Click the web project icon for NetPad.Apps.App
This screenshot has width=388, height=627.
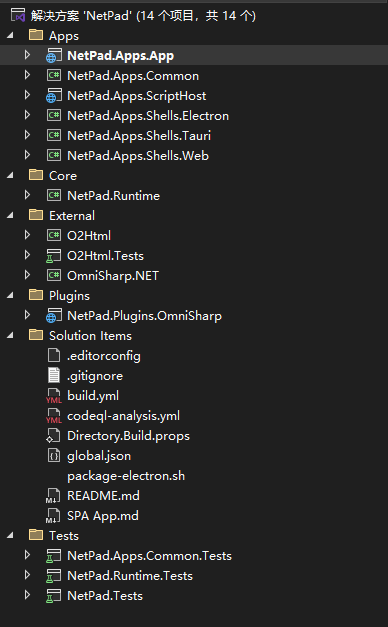[54, 56]
